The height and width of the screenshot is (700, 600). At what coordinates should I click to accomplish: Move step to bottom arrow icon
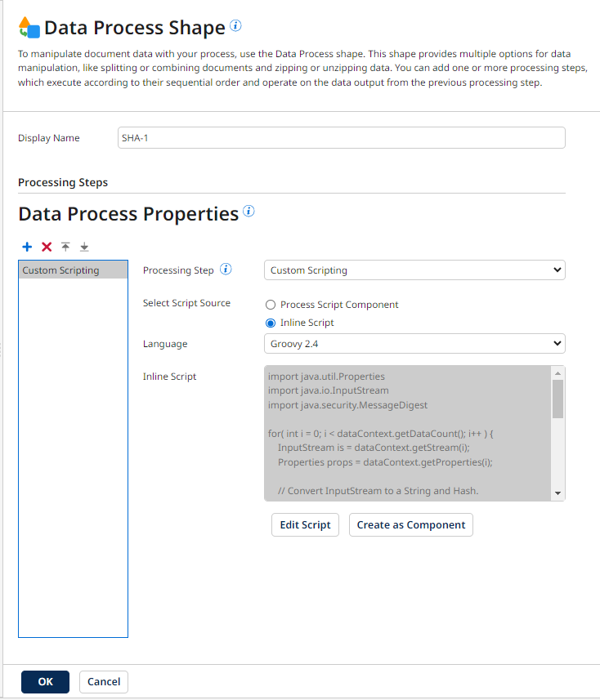click(x=84, y=247)
